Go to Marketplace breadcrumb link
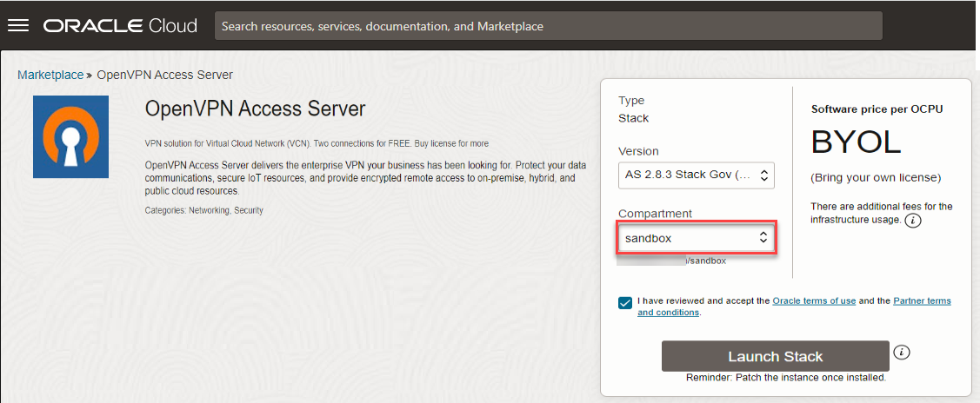Viewport: 980px width, 403px height. tap(50, 75)
